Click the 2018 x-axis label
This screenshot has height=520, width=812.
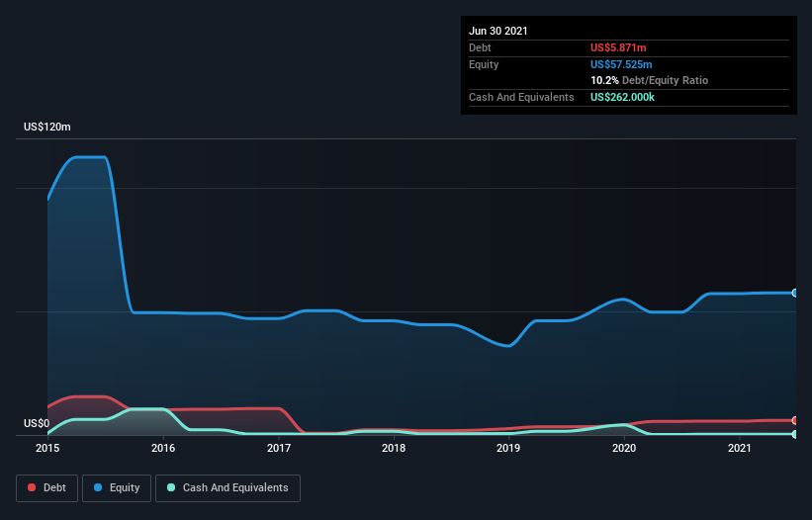[394, 448]
